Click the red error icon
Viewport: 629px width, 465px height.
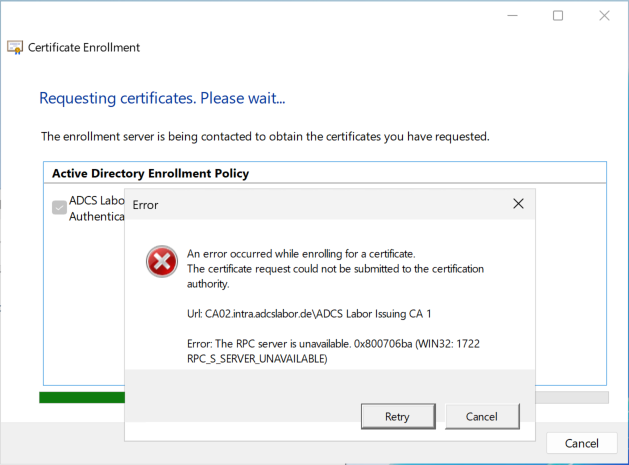tap(160, 263)
